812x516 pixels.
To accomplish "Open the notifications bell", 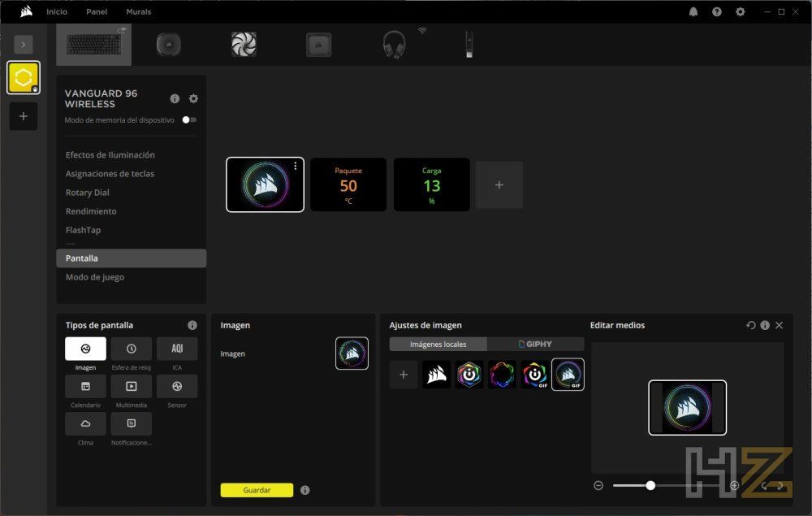I will tap(693, 11).
